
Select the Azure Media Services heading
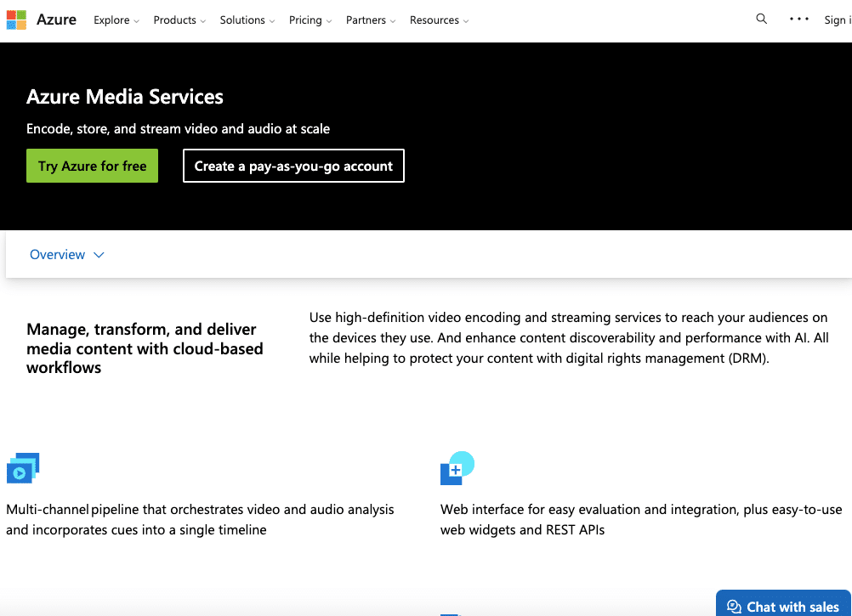[125, 97]
